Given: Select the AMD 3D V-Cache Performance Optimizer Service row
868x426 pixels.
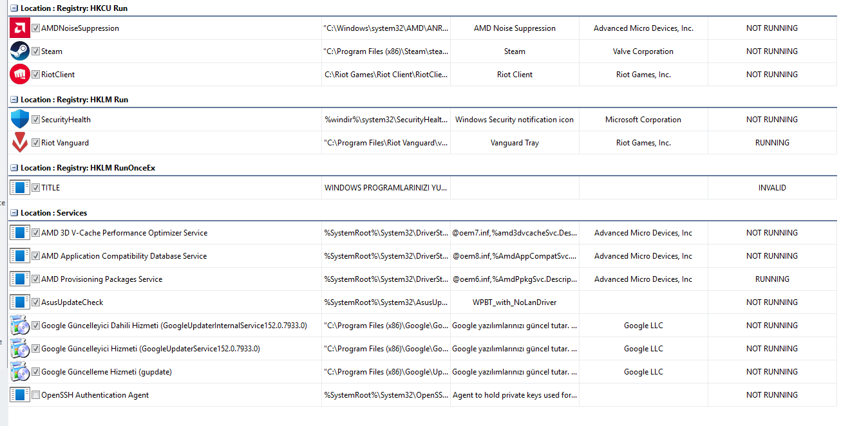Looking at the screenshot, I should (423, 233).
